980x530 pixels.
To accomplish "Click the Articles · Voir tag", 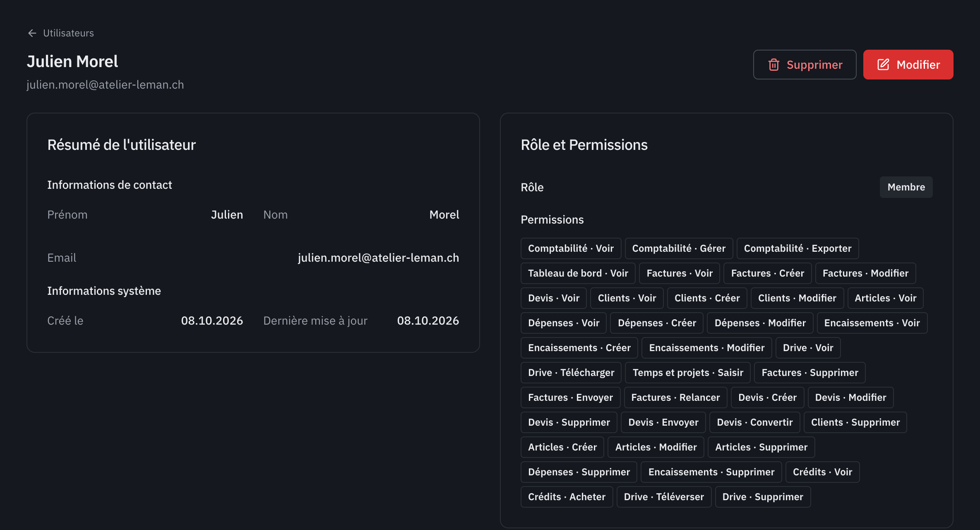I will pos(885,298).
